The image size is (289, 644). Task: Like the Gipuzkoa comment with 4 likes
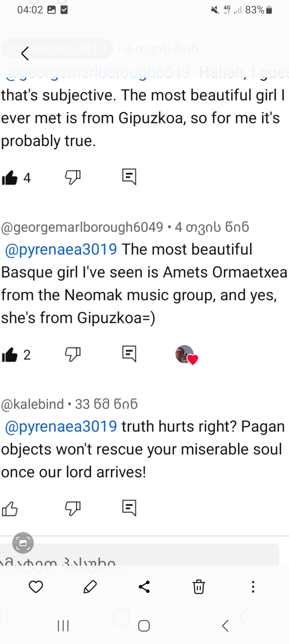(10, 178)
